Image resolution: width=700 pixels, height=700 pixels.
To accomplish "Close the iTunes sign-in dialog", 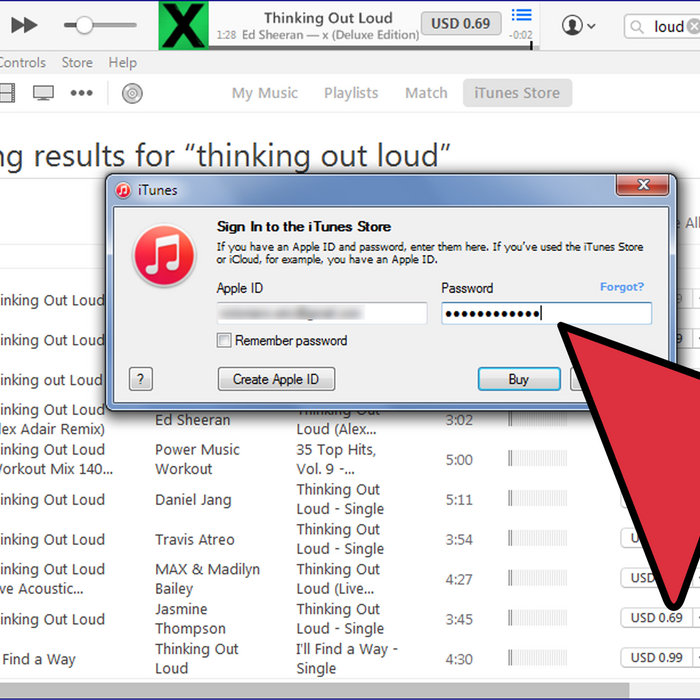I will (642, 184).
